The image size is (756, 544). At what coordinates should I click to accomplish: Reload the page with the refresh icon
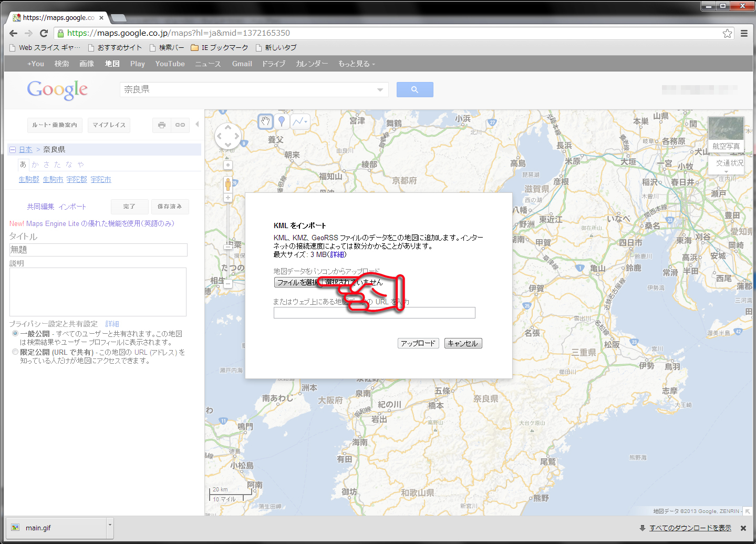click(x=44, y=33)
